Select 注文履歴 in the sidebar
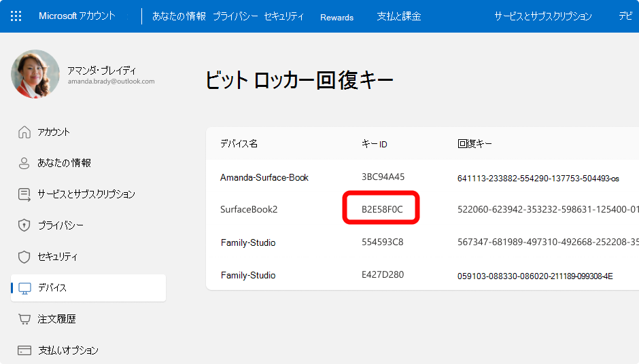 56,319
